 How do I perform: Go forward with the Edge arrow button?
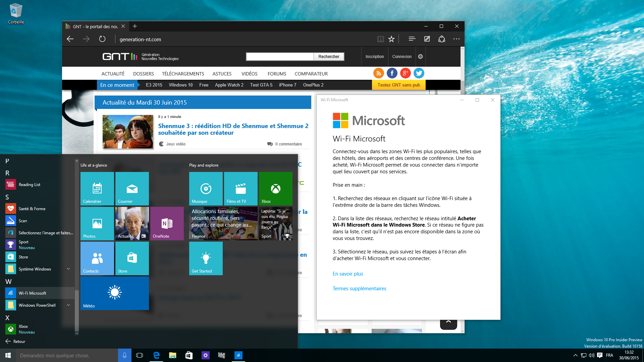point(86,39)
